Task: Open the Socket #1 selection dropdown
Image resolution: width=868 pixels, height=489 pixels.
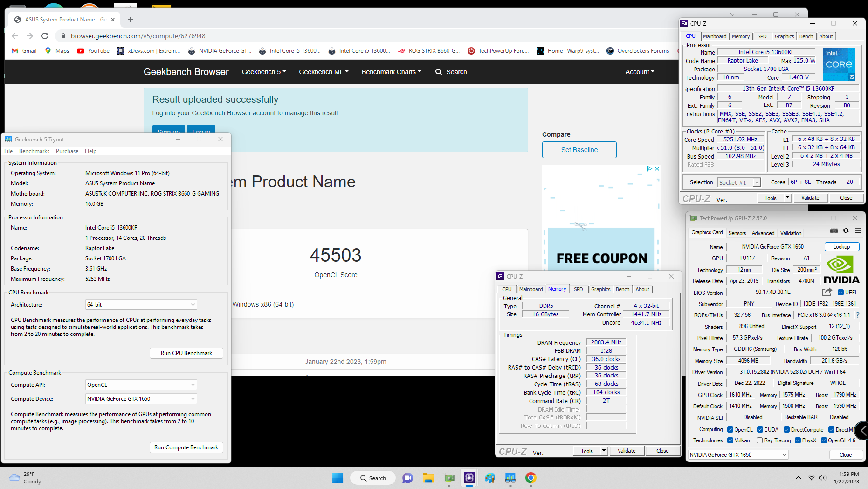Action: click(739, 182)
